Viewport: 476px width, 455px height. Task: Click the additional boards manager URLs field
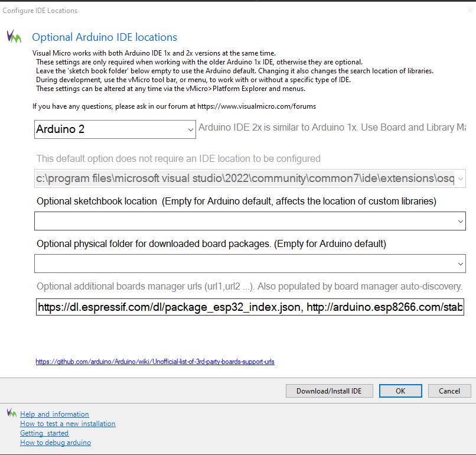point(250,307)
